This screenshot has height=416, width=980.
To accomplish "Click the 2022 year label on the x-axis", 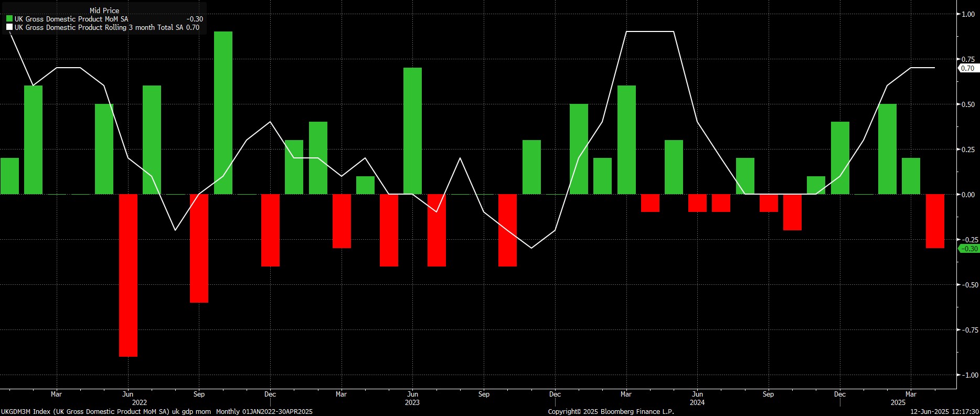I will 140,403.
